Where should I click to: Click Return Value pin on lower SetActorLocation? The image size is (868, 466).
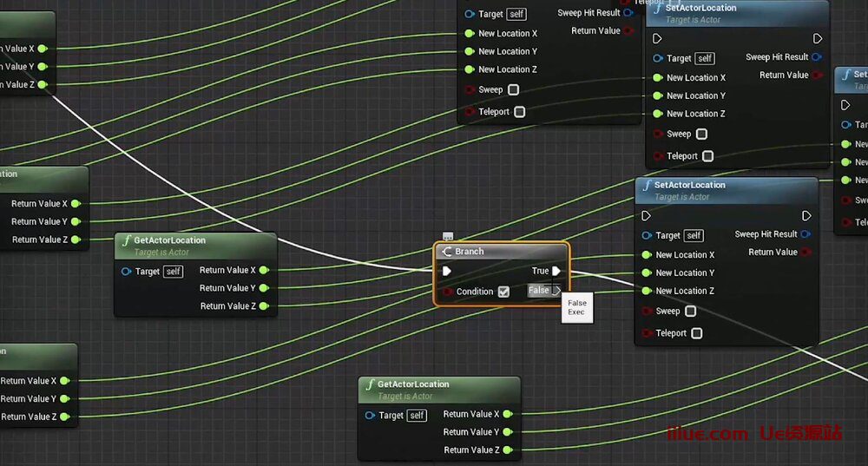[806, 252]
